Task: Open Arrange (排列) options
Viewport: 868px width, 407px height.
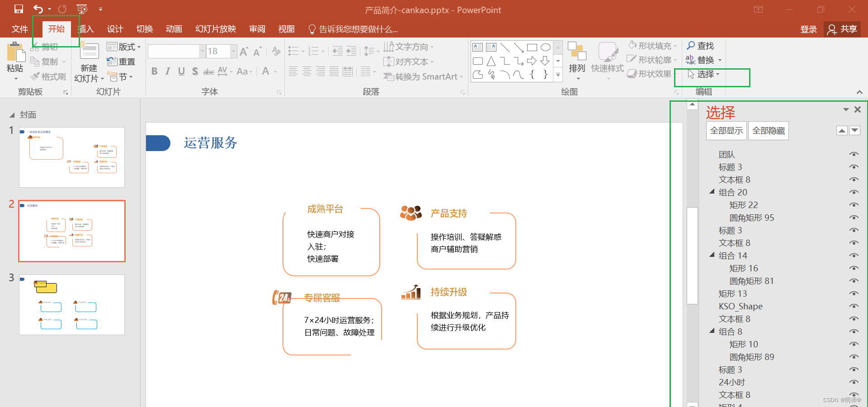Action: pyautogui.click(x=577, y=61)
